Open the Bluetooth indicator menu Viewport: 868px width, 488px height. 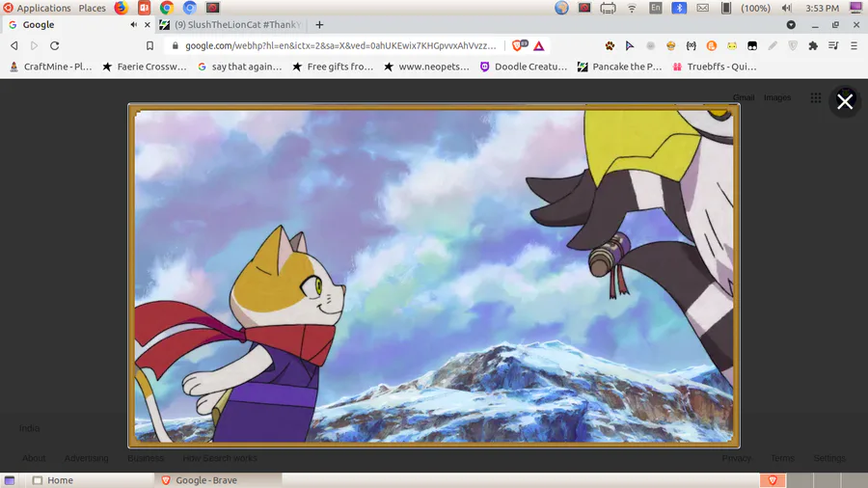click(x=679, y=8)
